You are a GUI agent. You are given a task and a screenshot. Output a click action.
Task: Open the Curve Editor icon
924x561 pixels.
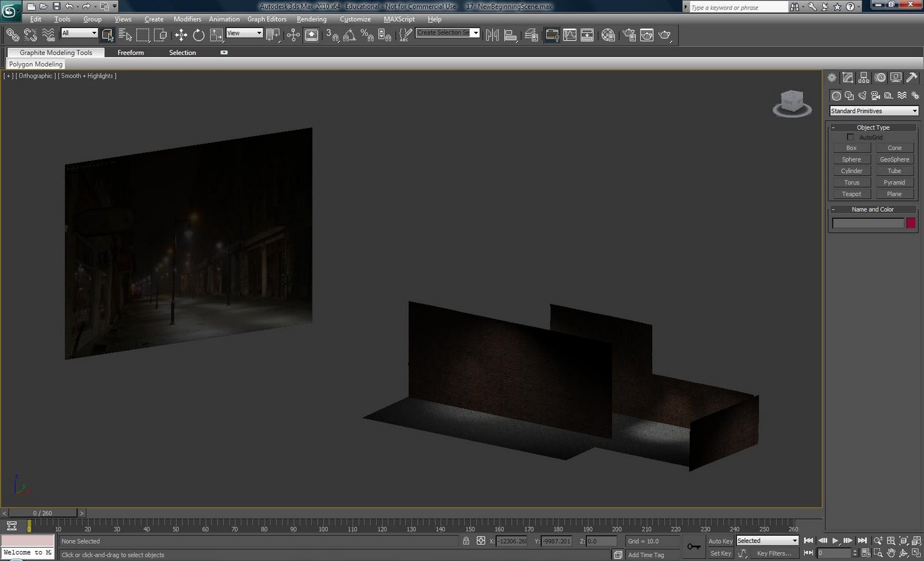pyautogui.click(x=569, y=35)
